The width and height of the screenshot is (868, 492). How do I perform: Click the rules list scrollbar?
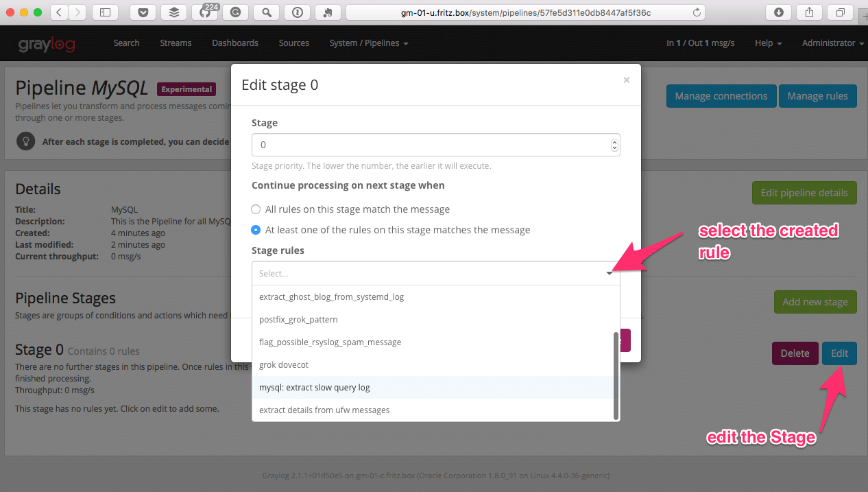pyautogui.click(x=616, y=375)
